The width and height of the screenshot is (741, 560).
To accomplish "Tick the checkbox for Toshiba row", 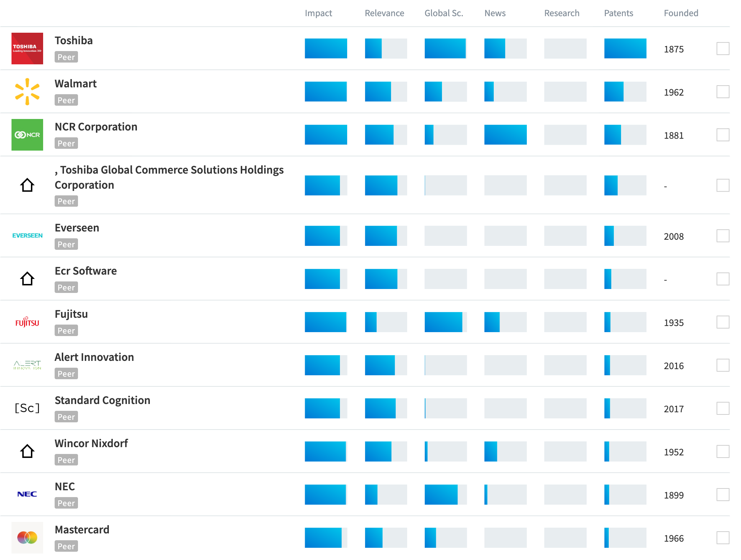I will click(723, 49).
